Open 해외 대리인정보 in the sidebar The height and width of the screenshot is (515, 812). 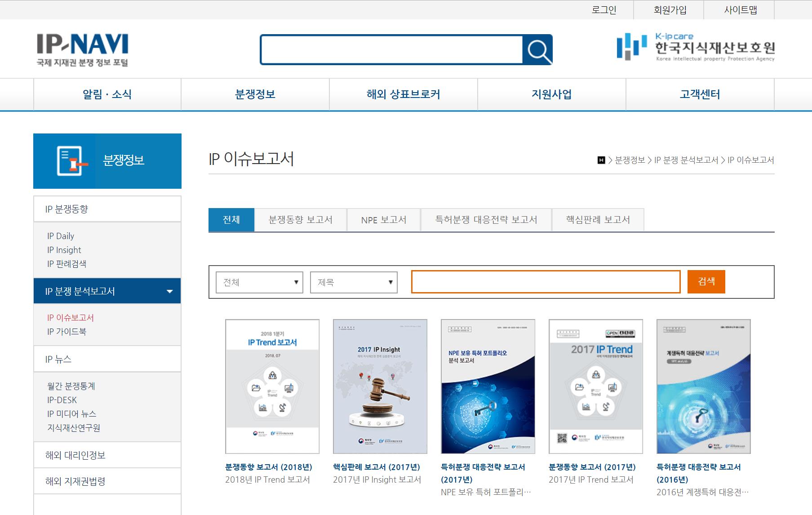tap(107, 455)
